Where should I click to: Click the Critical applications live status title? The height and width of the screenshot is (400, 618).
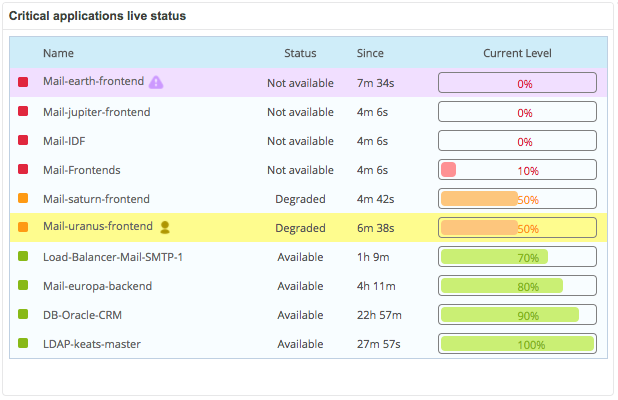[x=97, y=16]
